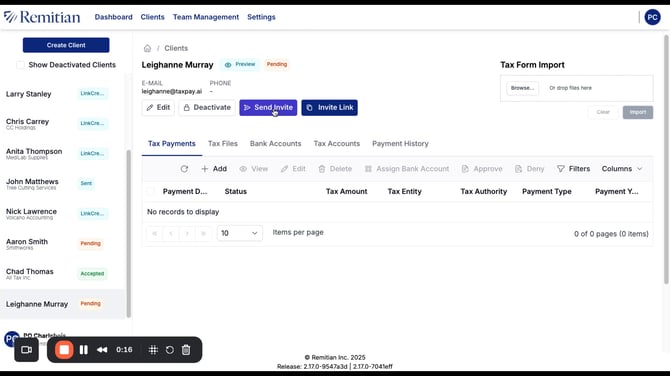This screenshot has width=670, height=376.
Task: Switch to the Tax Files tab
Action: tap(223, 144)
